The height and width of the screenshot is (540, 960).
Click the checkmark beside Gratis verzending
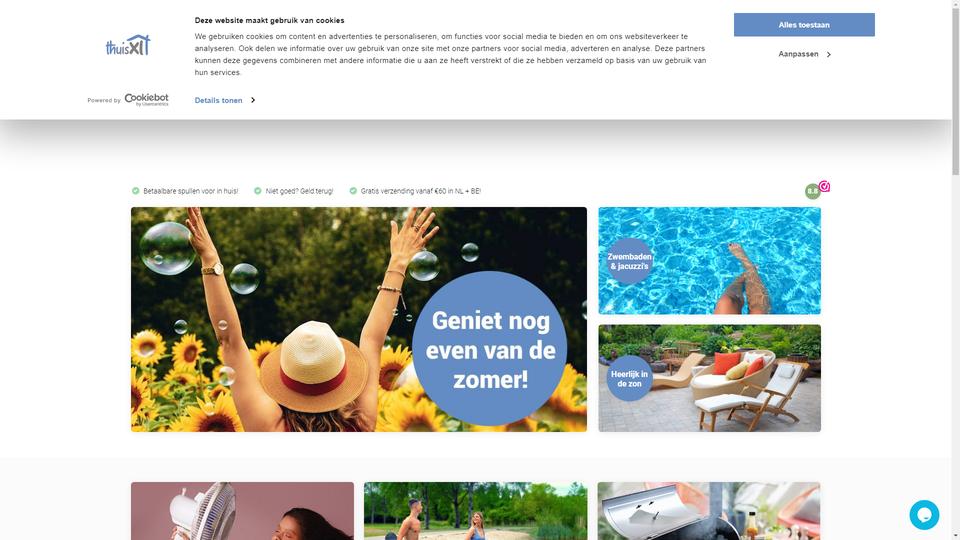(x=353, y=191)
